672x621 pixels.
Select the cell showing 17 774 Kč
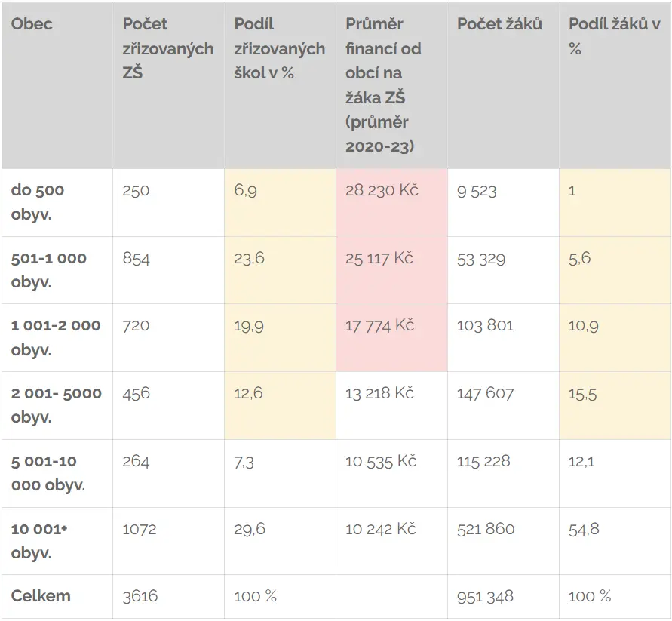(391, 338)
